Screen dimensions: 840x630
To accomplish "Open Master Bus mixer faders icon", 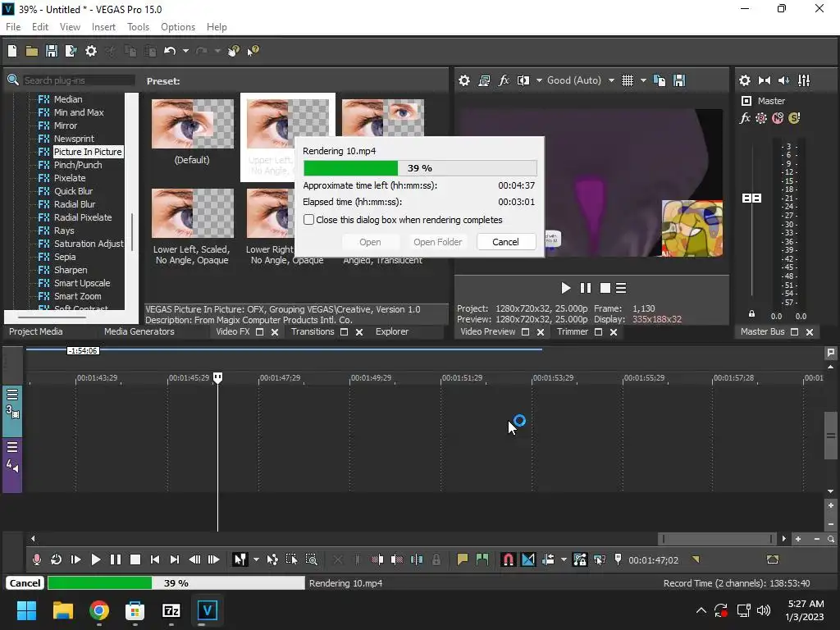I will click(804, 80).
